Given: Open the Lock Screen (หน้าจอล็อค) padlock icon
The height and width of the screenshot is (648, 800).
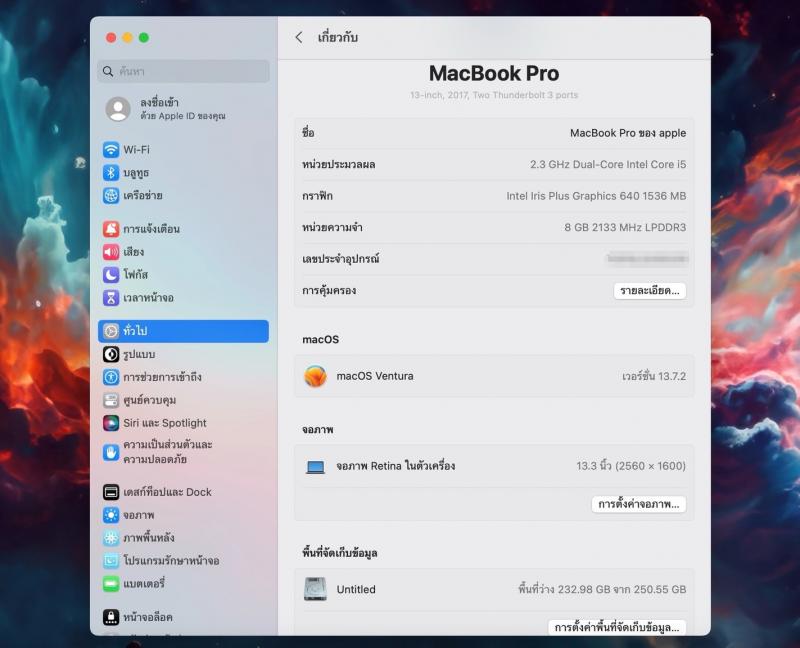Looking at the screenshot, I should click(x=111, y=617).
